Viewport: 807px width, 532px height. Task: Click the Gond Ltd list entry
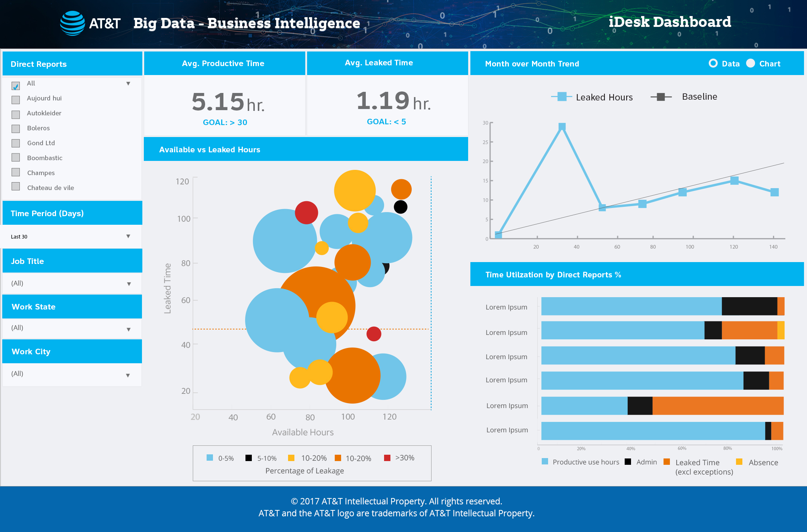(x=41, y=143)
